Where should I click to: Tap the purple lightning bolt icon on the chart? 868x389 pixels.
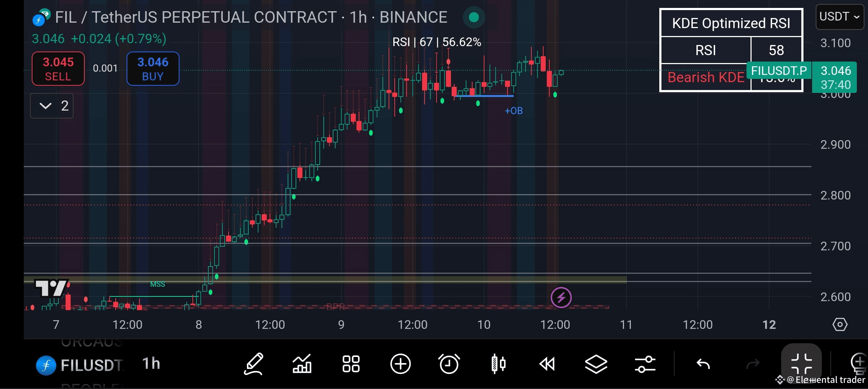click(561, 298)
